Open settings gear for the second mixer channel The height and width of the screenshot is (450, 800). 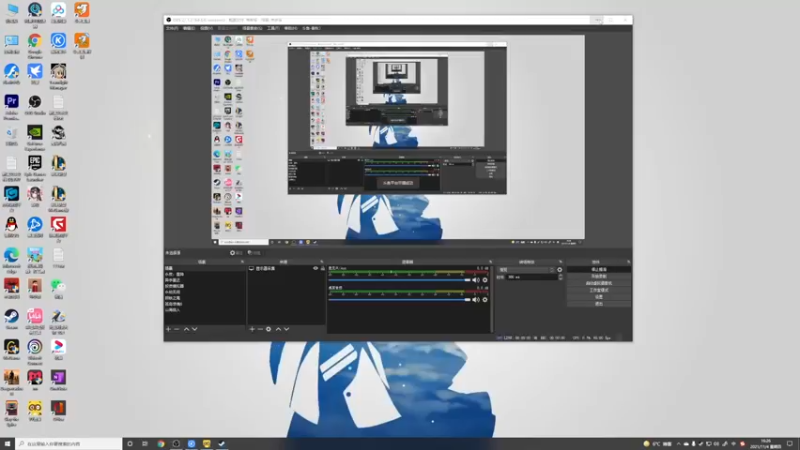click(485, 300)
